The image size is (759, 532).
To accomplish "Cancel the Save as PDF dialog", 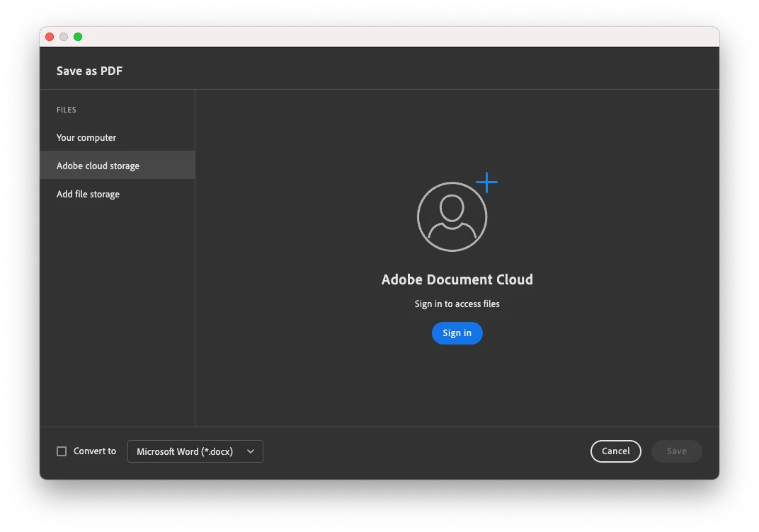I will pyautogui.click(x=616, y=451).
